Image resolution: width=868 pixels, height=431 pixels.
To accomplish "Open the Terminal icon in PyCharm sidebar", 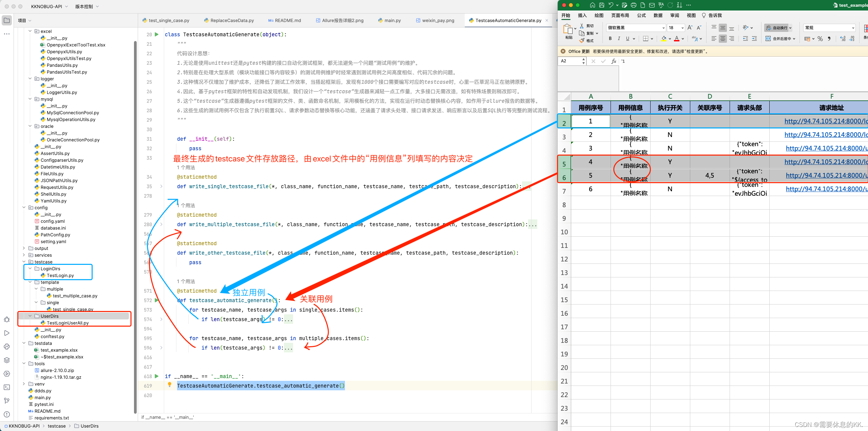I will [x=7, y=387].
